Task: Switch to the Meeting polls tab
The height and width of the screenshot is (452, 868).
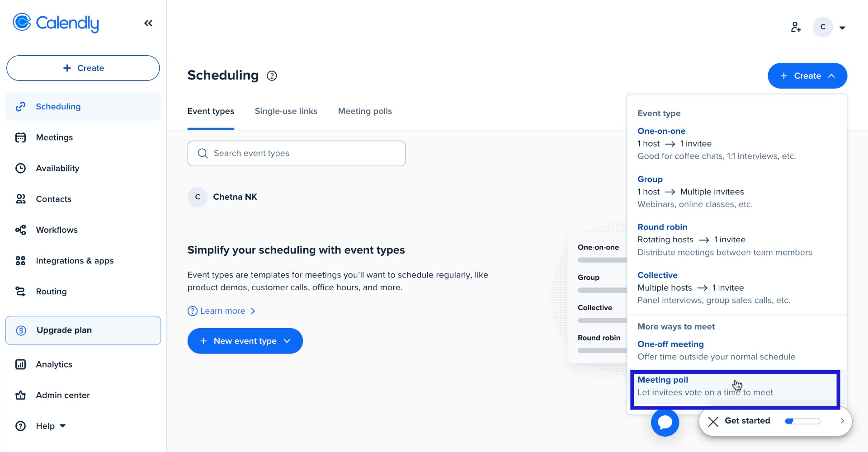Action: [x=365, y=111]
